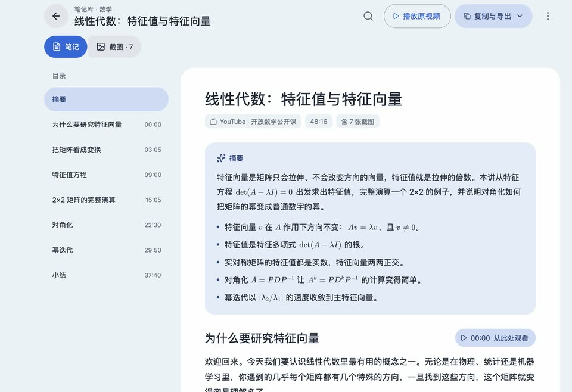Click 播放原视频 button

[x=417, y=16]
